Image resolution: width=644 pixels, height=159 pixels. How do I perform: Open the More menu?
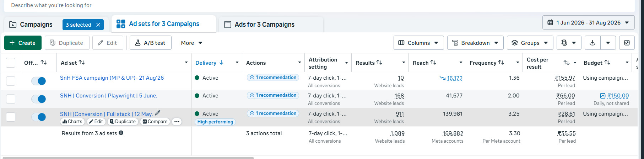pos(191,43)
